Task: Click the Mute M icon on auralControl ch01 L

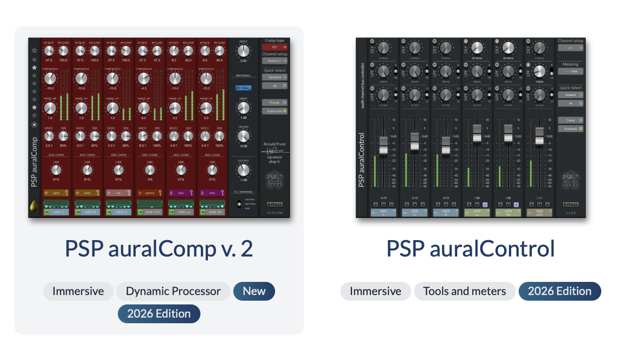Action: click(383, 204)
